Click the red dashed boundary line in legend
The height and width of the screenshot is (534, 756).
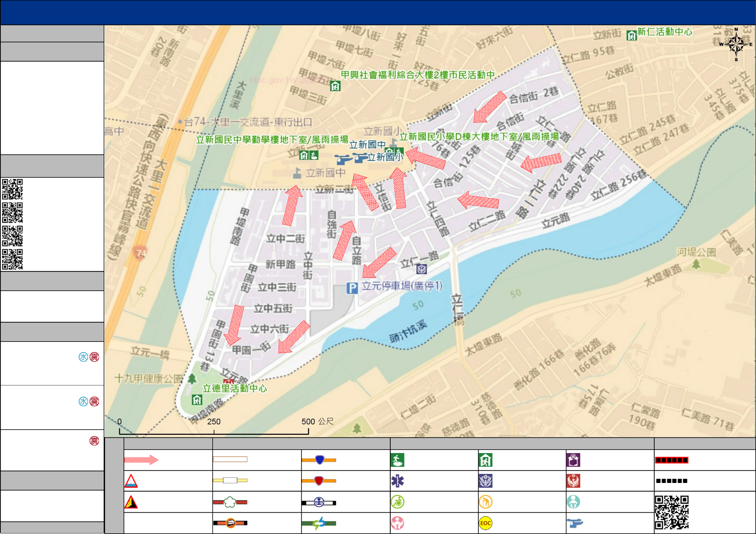[x=671, y=460]
